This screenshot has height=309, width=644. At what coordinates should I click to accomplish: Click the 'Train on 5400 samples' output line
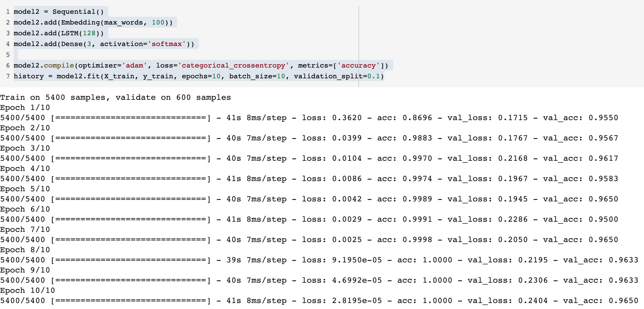click(x=116, y=97)
